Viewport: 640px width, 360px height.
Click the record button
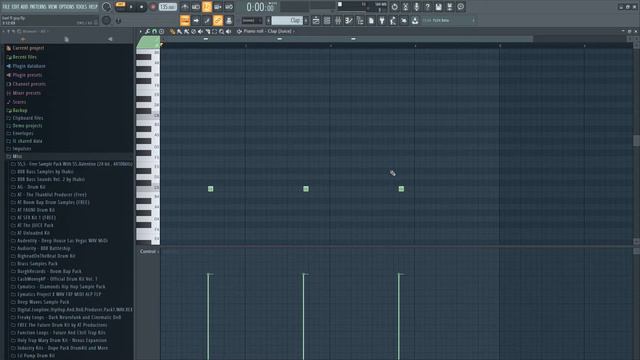coord(153,7)
